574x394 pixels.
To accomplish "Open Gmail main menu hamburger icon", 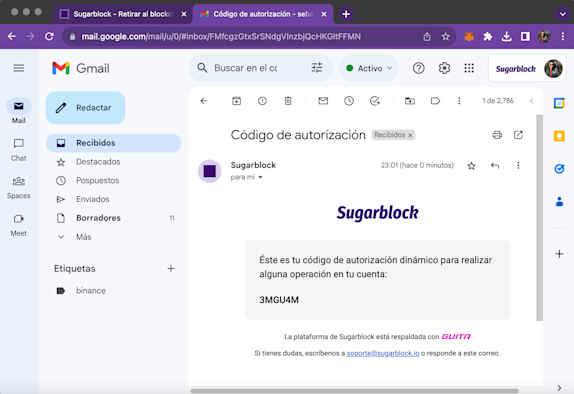I will click(19, 68).
